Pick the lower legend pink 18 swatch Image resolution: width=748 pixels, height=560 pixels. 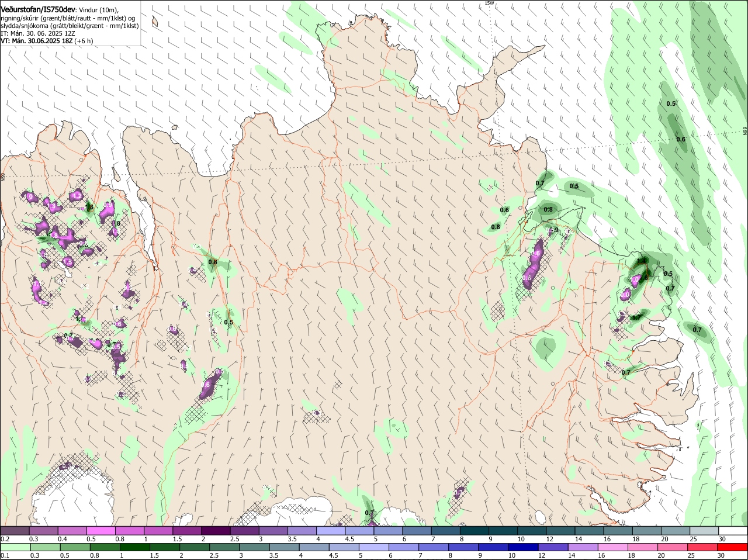tap(643, 547)
